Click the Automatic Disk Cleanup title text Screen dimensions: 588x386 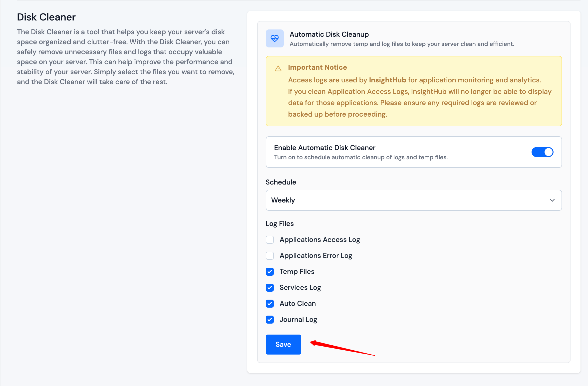point(329,34)
